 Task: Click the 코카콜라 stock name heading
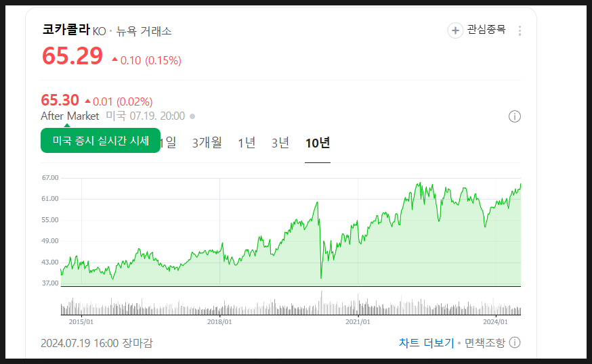click(66, 30)
